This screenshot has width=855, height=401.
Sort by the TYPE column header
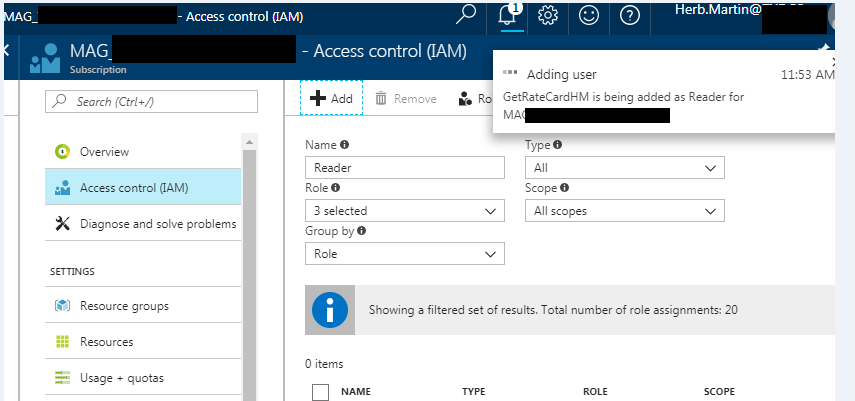pyautogui.click(x=473, y=392)
